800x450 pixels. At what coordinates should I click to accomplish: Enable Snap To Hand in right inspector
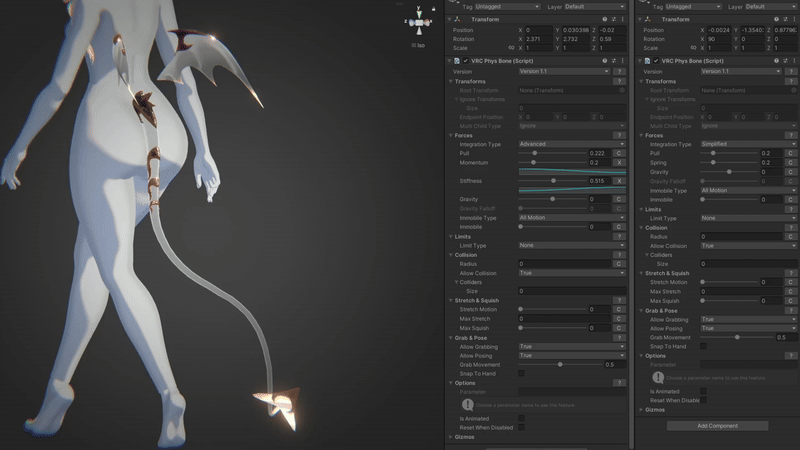click(704, 346)
